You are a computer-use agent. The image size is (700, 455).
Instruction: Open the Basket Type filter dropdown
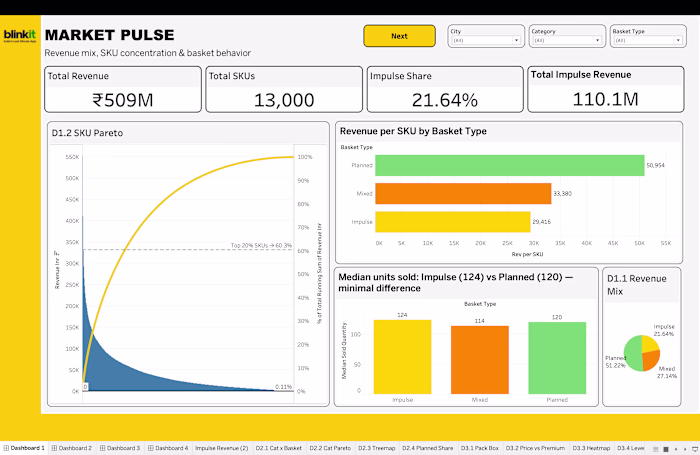coord(648,40)
